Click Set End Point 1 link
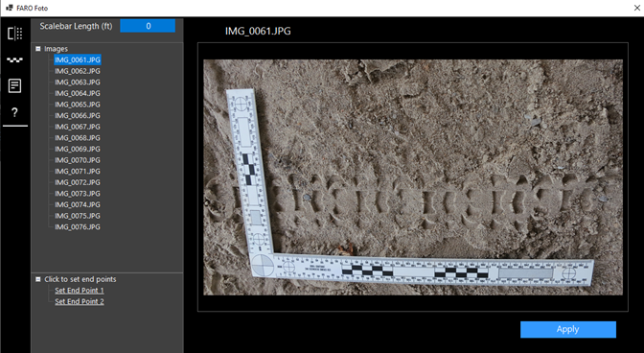This screenshot has height=353, width=644. [x=80, y=291]
